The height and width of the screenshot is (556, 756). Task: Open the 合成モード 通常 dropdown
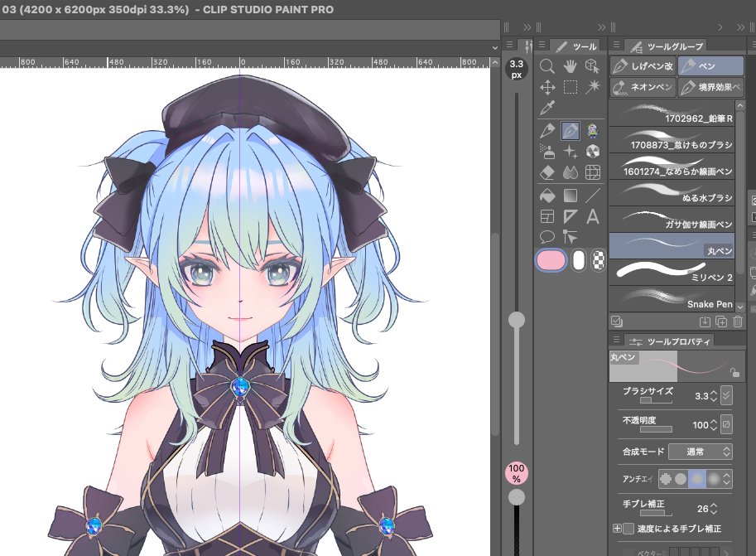coord(701,452)
